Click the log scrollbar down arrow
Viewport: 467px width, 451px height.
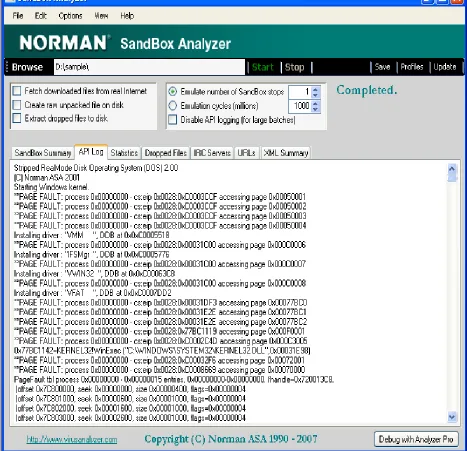point(452,417)
